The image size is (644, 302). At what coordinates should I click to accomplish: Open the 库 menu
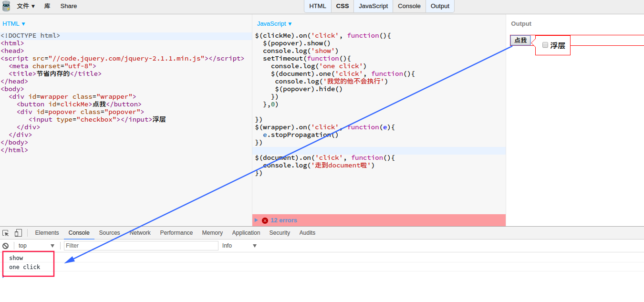(x=47, y=6)
